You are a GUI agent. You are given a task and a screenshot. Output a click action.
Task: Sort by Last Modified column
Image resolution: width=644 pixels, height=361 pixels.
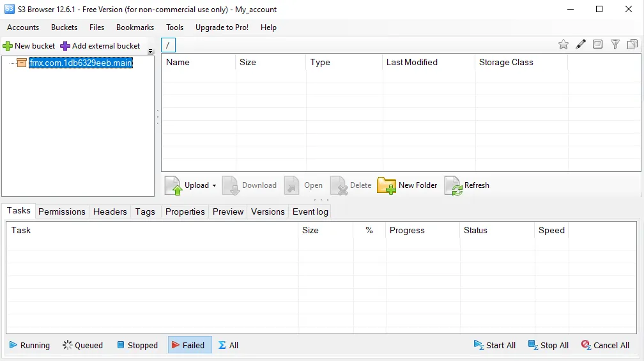point(429,63)
